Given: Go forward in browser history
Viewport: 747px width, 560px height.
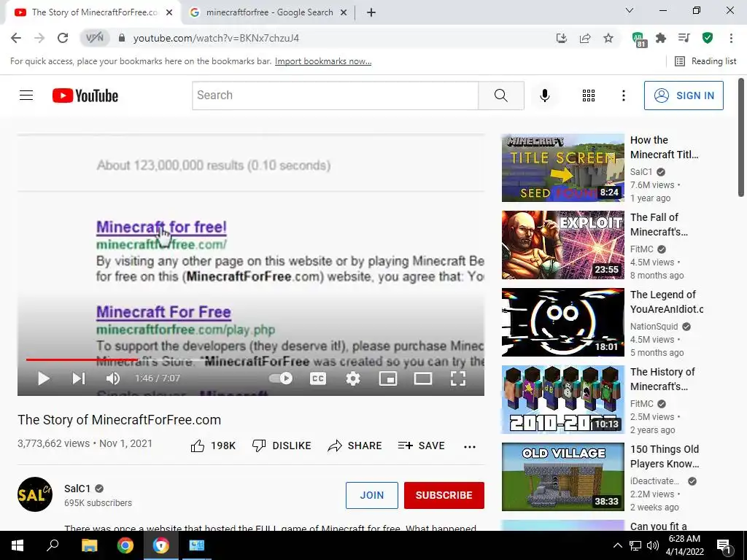Looking at the screenshot, I should pos(39,38).
